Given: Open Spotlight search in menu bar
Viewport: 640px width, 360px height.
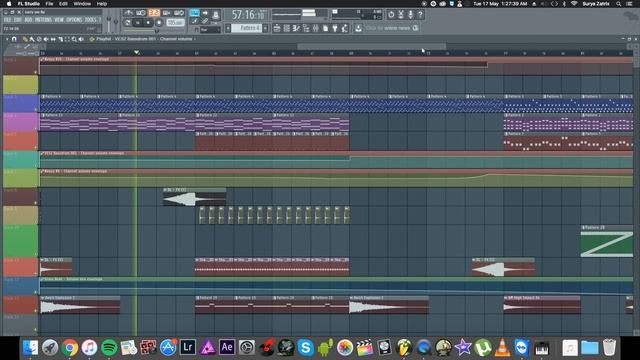Looking at the screenshot, I should coord(619,4).
